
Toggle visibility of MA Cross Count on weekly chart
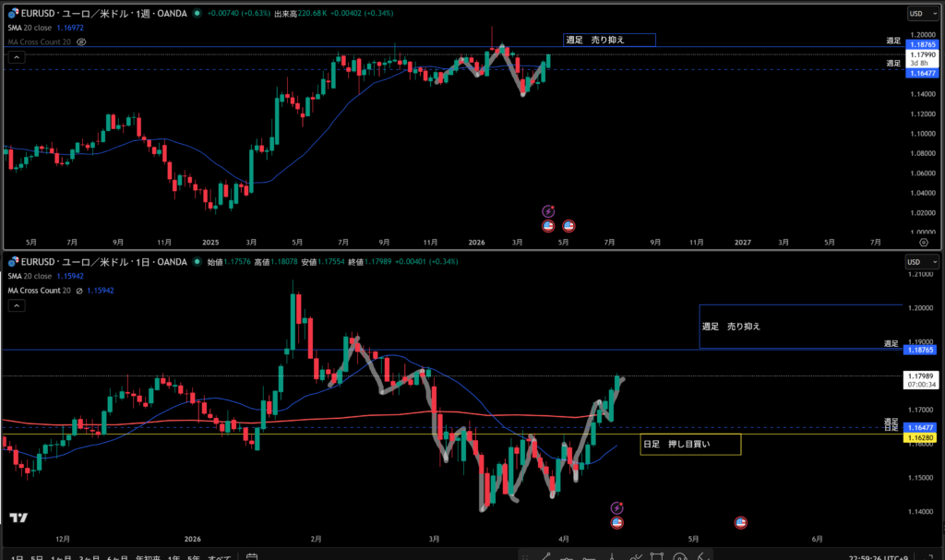(x=82, y=42)
